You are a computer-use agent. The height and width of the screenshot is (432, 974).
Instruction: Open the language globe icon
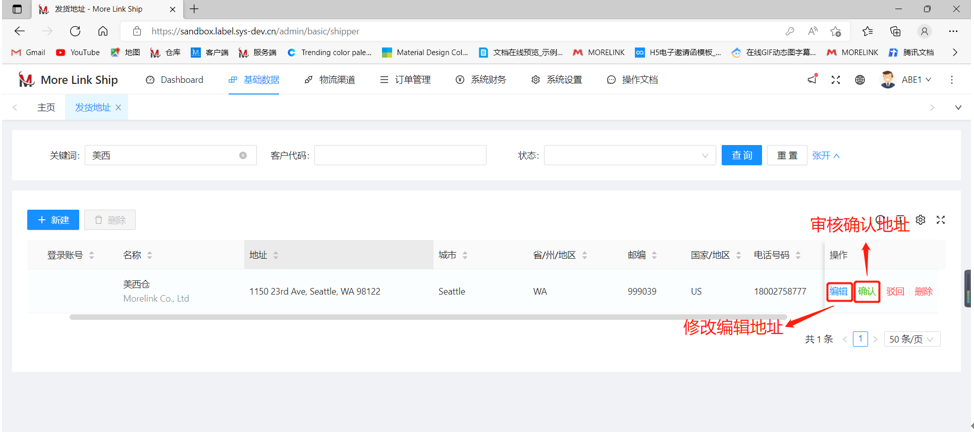click(x=860, y=80)
